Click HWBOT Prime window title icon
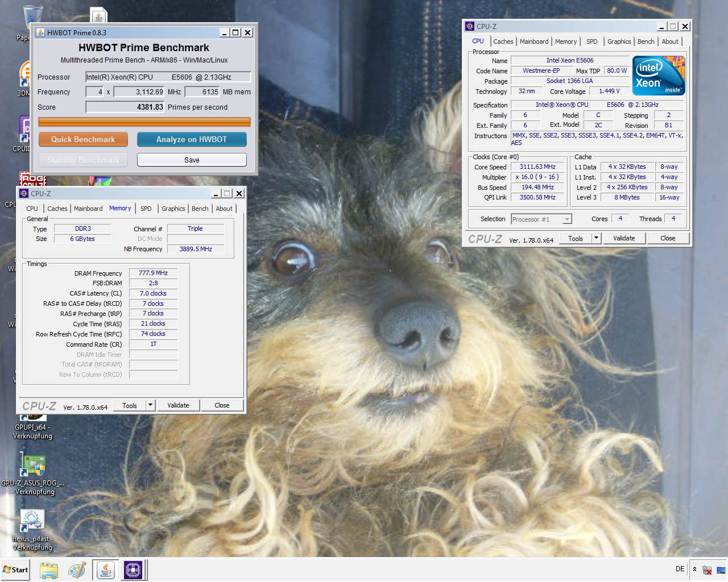The height and width of the screenshot is (582, 728). (x=40, y=32)
